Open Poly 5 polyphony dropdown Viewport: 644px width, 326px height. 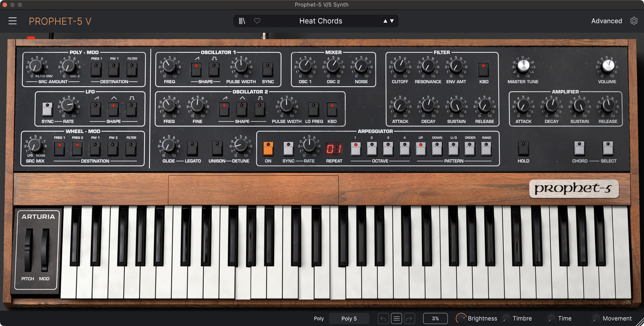[349, 318]
